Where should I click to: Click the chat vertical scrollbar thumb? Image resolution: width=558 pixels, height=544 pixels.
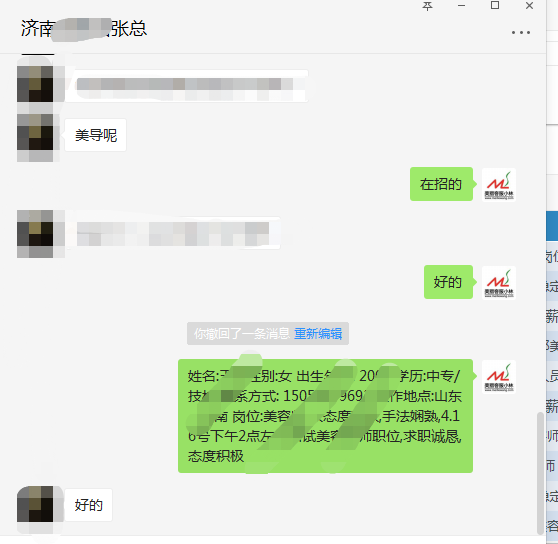click(540, 473)
